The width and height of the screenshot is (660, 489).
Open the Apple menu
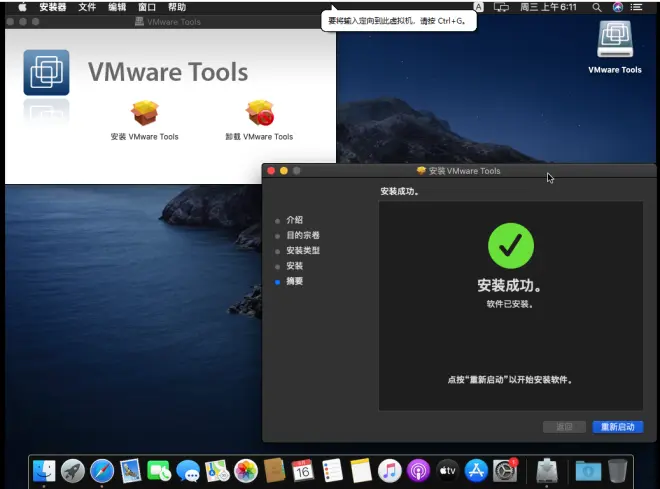[22, 7]
